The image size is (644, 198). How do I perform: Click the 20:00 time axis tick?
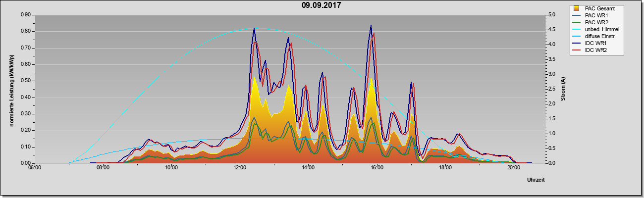coord(514,168)
